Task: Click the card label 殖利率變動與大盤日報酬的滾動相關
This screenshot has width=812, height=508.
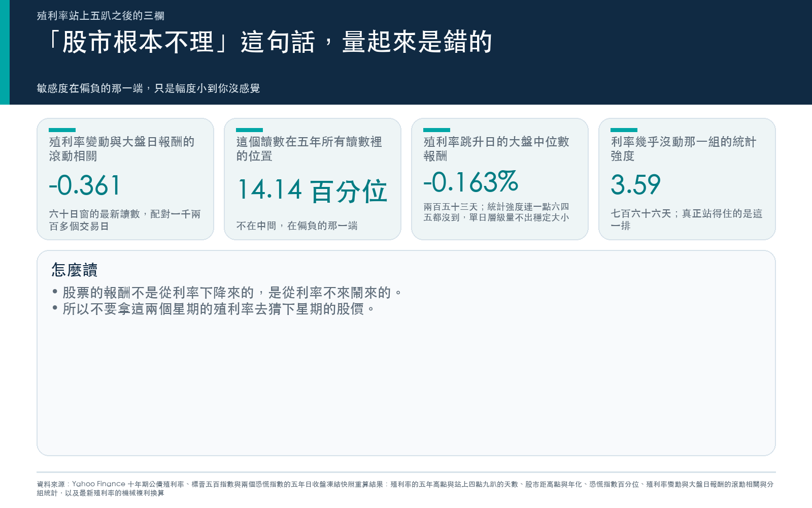Action: (122, 149)
